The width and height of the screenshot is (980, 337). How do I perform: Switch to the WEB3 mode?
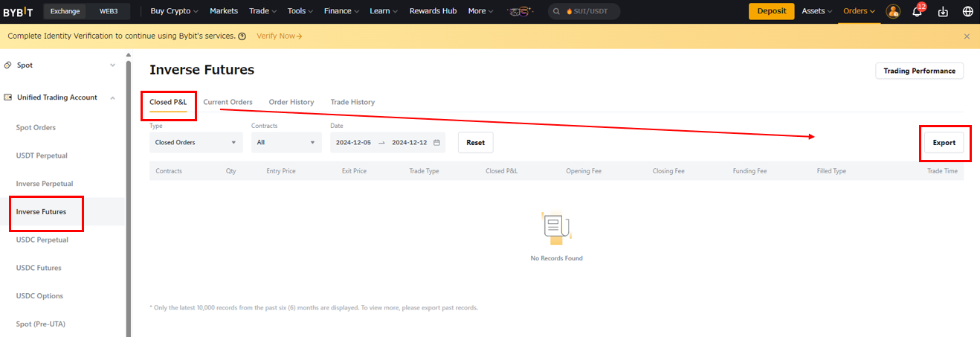[109, 11]
